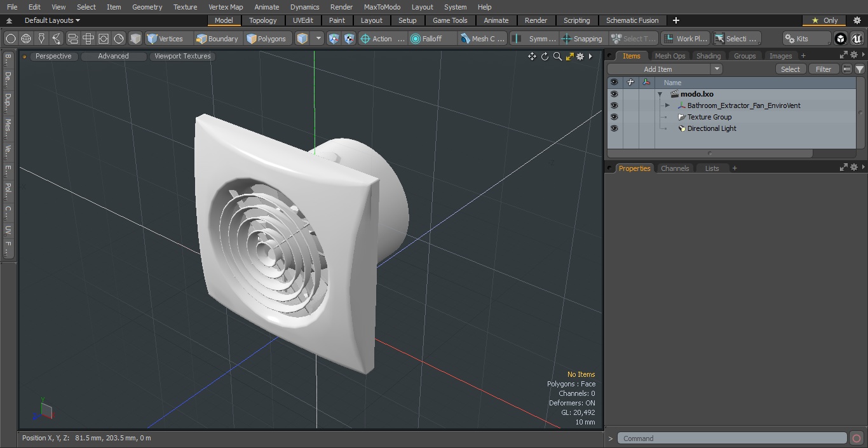Click the red record circle beside Command
This screenshot has width=868, height=448.
coord(857,438)
